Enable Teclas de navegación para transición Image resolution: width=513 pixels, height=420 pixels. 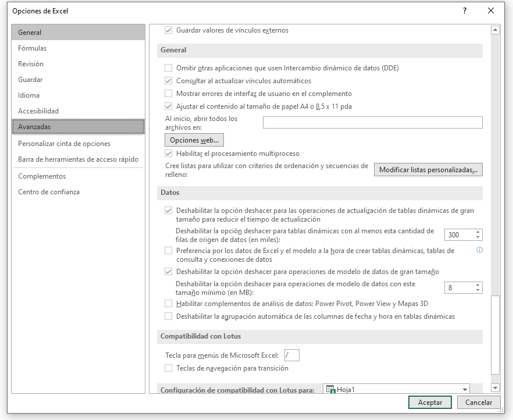click(168, 368)
